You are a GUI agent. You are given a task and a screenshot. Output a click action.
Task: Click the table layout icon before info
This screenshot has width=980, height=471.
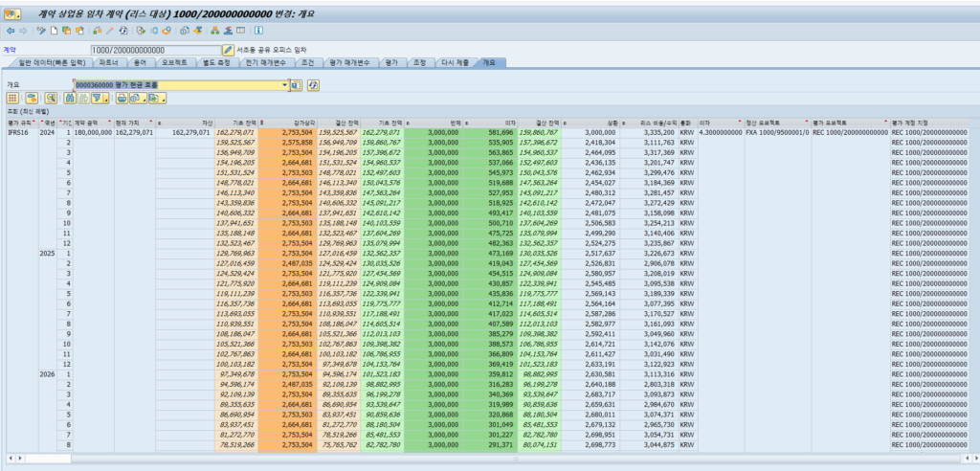tap(240, 31)
